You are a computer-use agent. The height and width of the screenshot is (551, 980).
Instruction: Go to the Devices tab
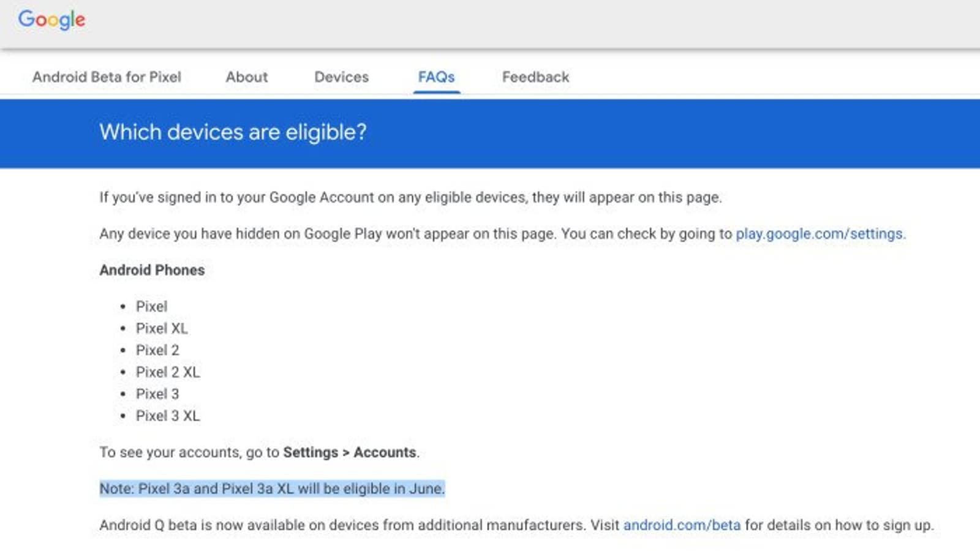pos(341,77)
